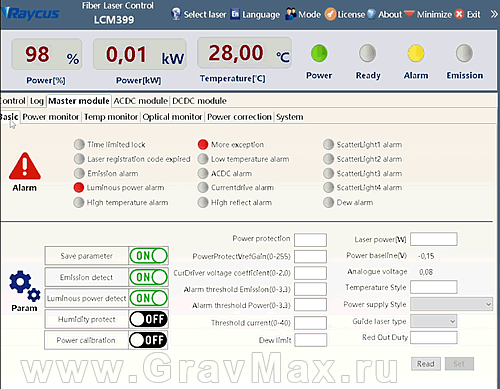The width and height of the screenshot is (500, 389).
Task: Click the ScatterLight4 alarm indicator
Action: [x=328, y=188]
